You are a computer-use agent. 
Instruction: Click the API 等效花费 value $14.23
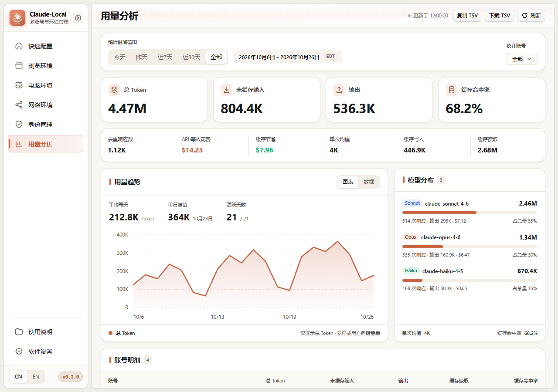coord(192,150)
